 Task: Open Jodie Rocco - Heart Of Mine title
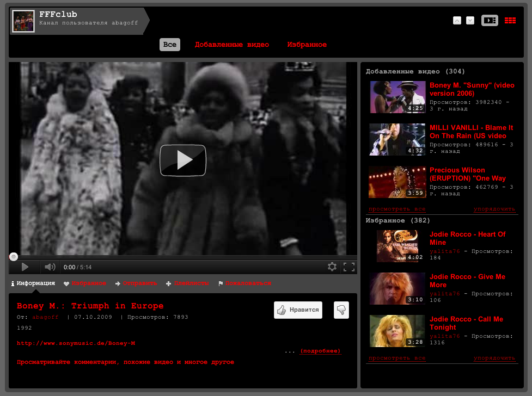point(468,238)
